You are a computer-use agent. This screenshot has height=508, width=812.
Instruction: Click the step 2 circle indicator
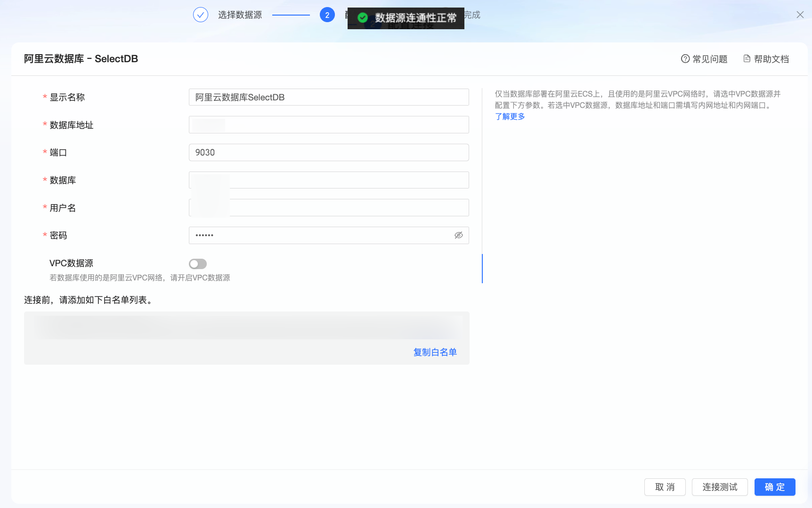pyautogui.click(x=327, y=15)
